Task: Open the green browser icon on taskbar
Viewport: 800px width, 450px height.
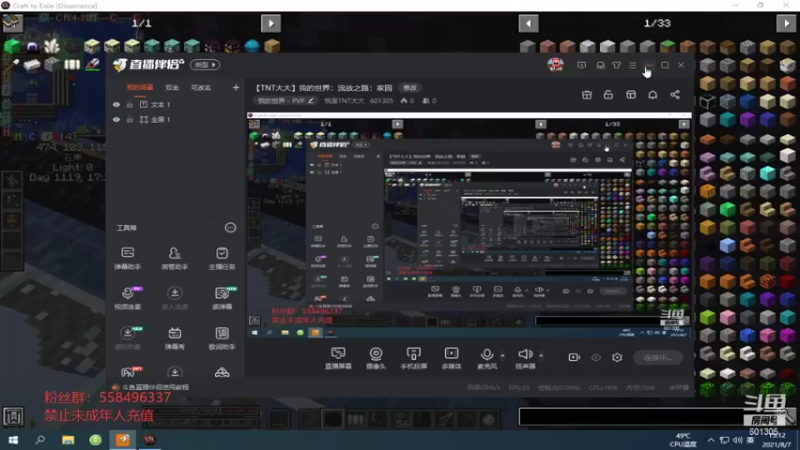Action: pos(95,440)
